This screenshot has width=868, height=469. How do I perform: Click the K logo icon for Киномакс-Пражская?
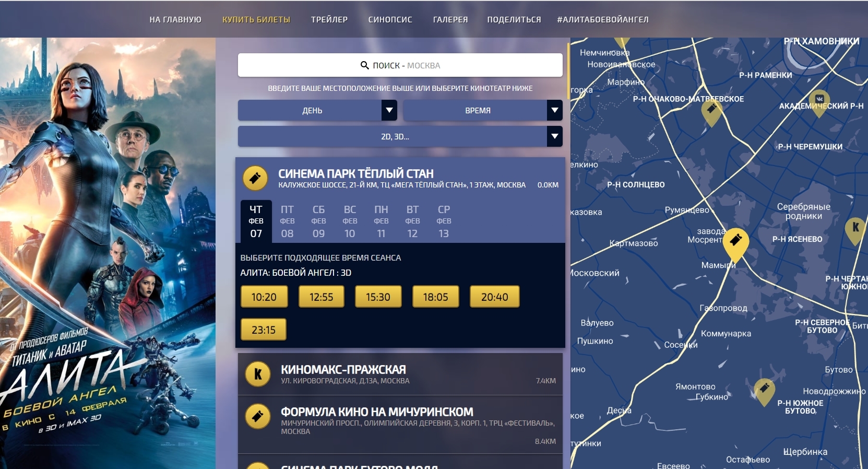[x=258, y=374]
